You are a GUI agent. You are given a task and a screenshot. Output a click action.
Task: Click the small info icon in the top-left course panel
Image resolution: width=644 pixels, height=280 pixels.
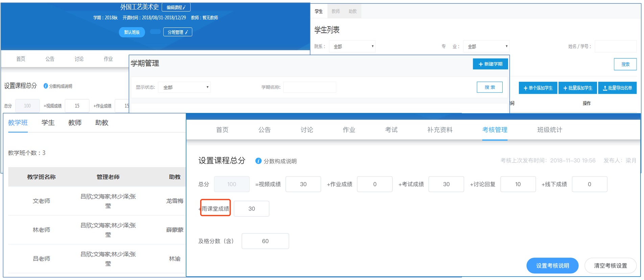pyautogui.click(x=46, y=86)
